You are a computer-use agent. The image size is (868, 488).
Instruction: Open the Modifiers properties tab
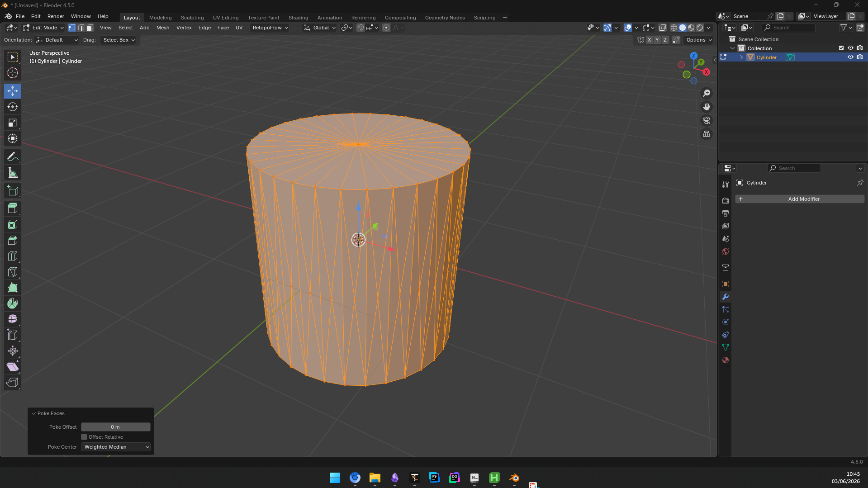click(726, 297)
